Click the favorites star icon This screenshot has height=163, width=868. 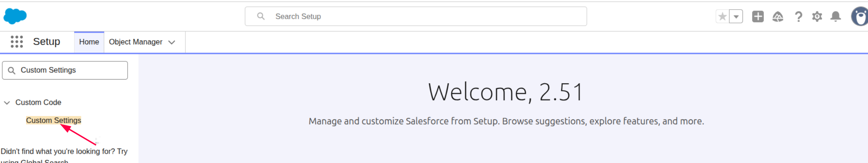click(x=722, y=17)
